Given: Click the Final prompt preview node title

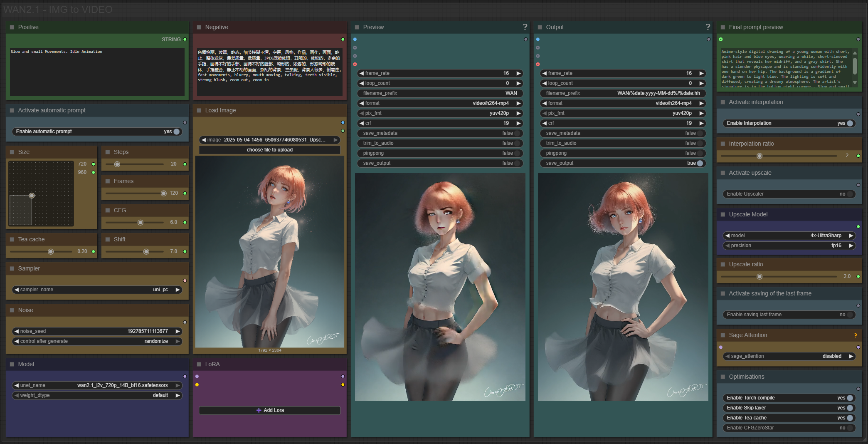Looking at the screenshot, I should (755, 27).
